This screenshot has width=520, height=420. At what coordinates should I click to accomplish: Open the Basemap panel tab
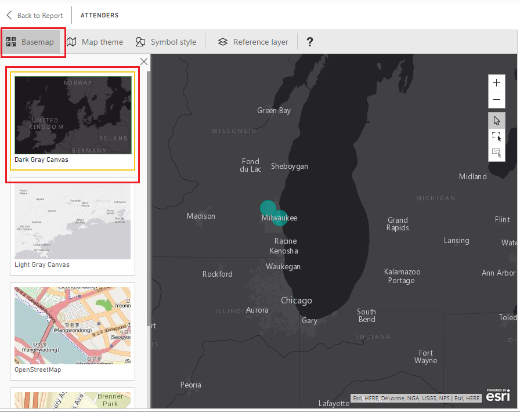coord(31,42)
